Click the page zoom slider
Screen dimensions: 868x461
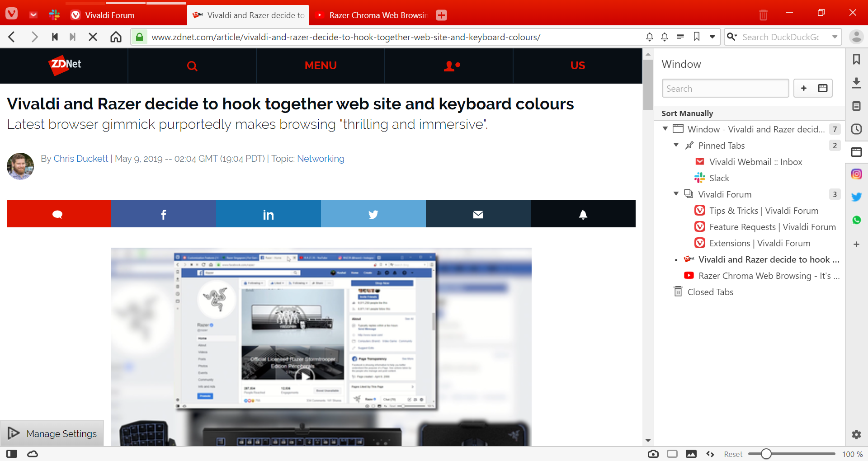792,454
